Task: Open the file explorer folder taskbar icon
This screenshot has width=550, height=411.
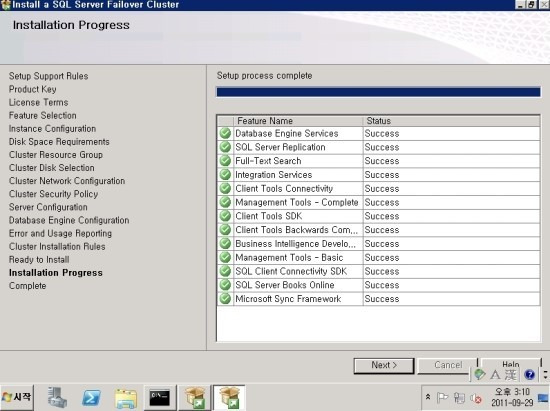Action: click(x=126, y=398)
